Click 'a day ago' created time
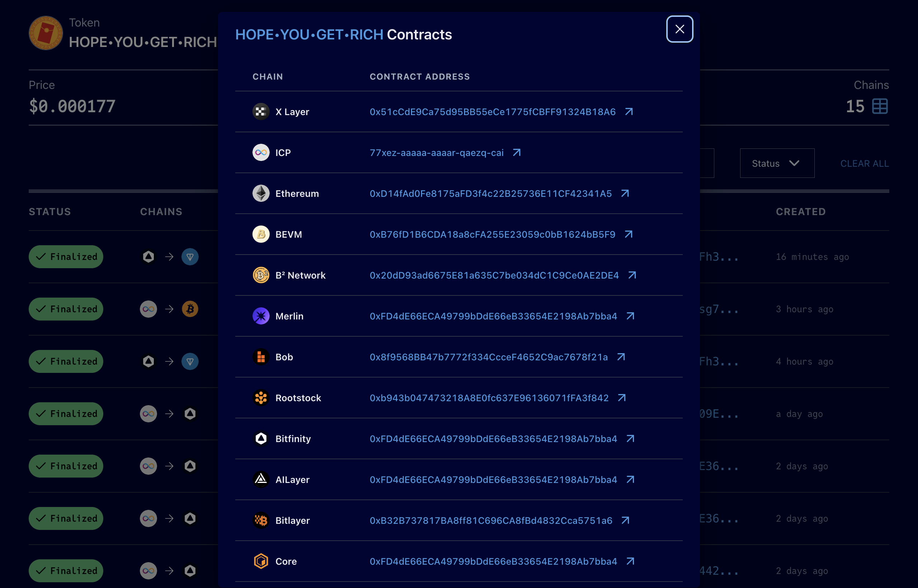This screenshot has width=918, height=588. point(799,413)
